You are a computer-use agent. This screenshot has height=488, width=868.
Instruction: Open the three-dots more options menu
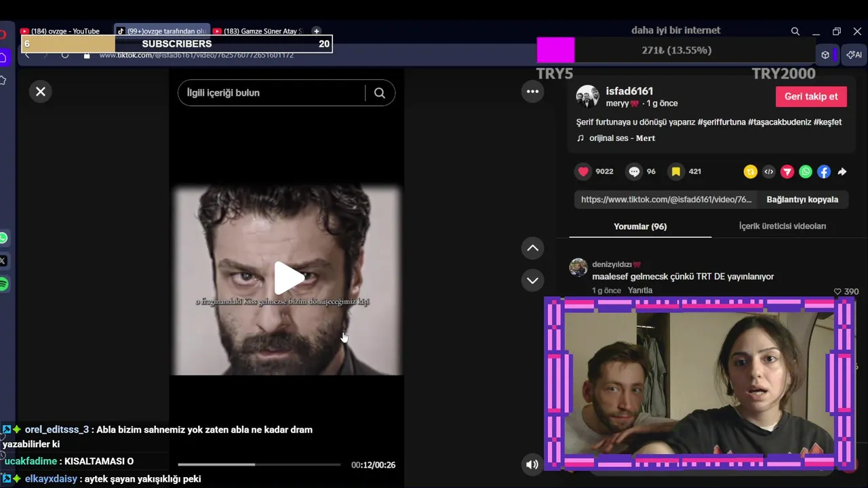[533, 91]
